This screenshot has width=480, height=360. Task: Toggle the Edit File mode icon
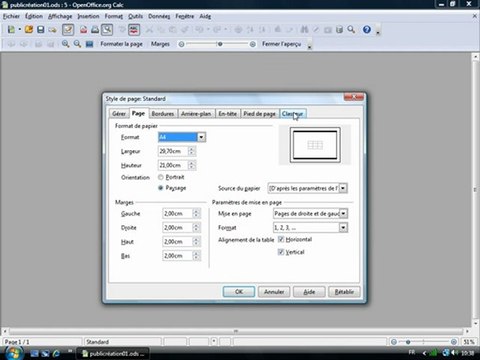(68, 30)
